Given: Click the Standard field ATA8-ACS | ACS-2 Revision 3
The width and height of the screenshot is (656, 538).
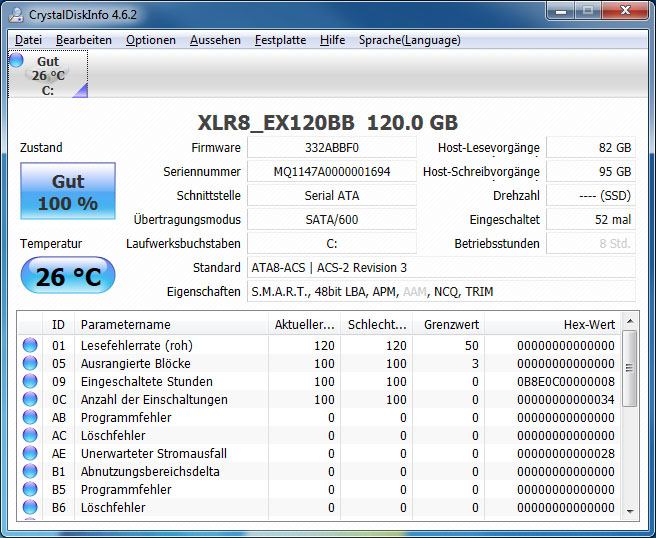Looking at the screenshot, I should pyautogui.click(x=441, y=267).
